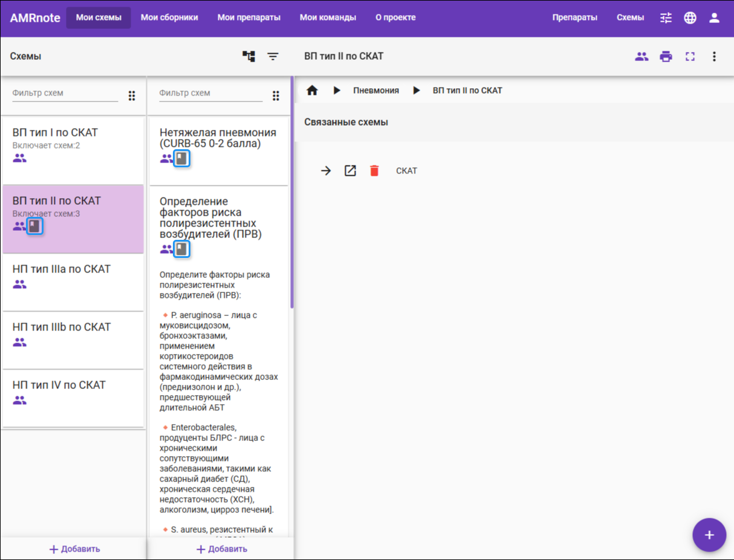Viewport: 734px width, 560px height.
Task: Click the first breadcrumb arrow before Пневмония
Action: [337, 91]
